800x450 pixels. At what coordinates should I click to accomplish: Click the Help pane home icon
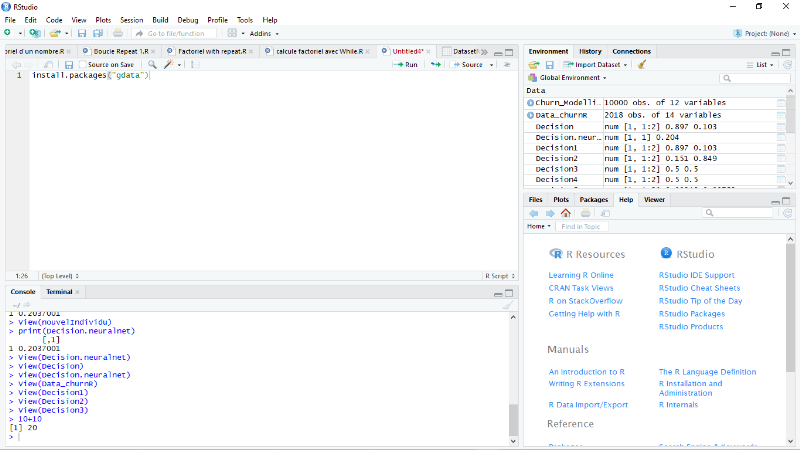click(566, 213)
